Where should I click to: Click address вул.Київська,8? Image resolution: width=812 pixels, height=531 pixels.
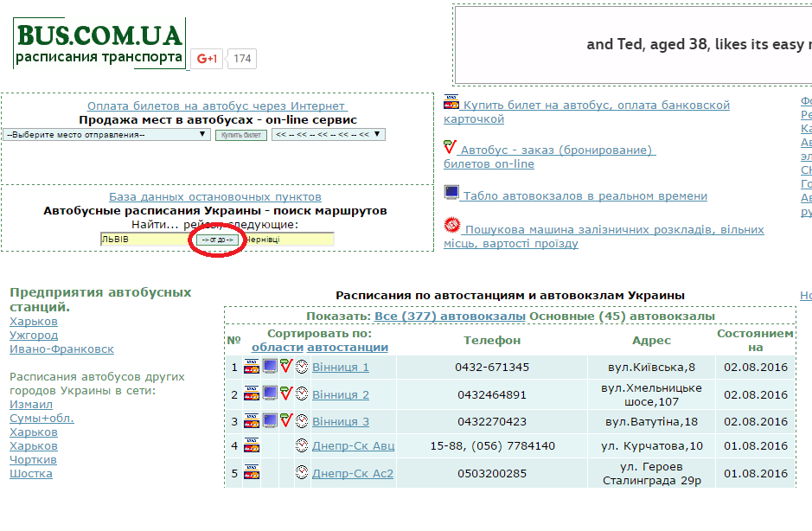click(x=651, y=368)
